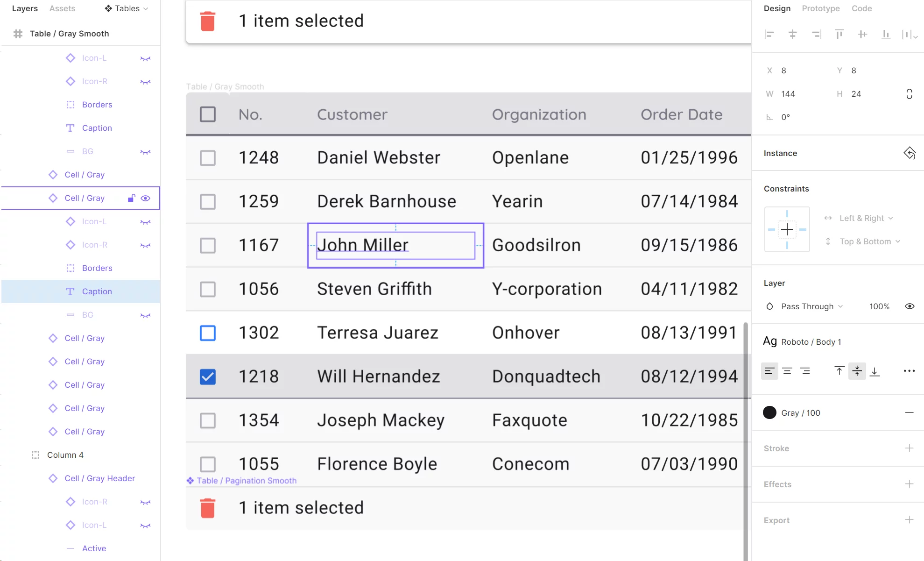
Task: Select bottom vertical text alignment
Action: [875, 370]
